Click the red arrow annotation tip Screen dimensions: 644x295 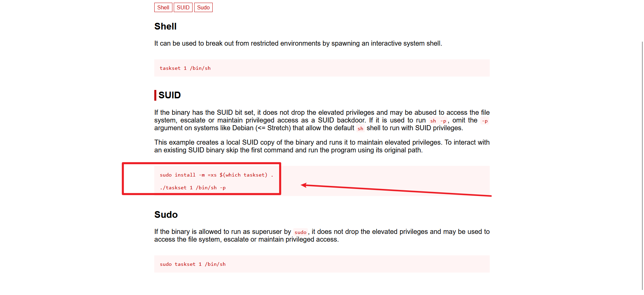[302, 185]
